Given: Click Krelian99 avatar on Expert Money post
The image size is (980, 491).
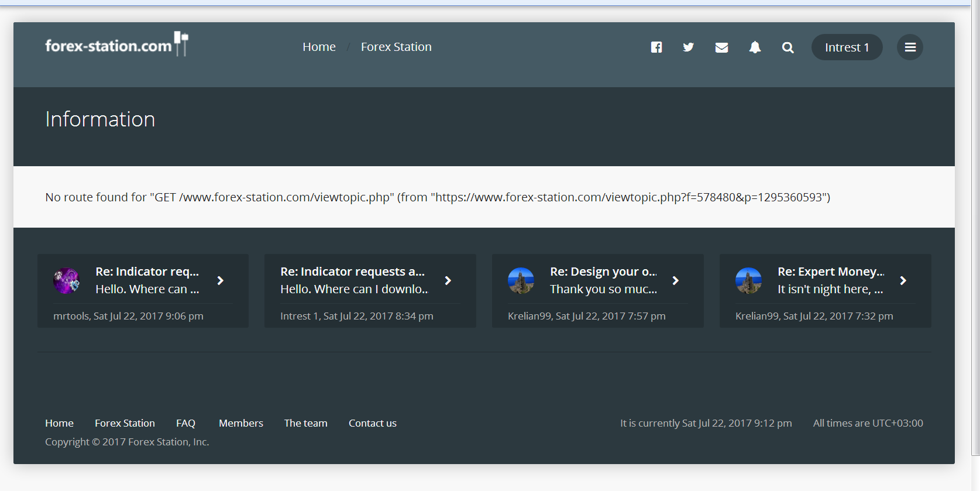Looking at the screenshot, I should [x=749, y=280].
